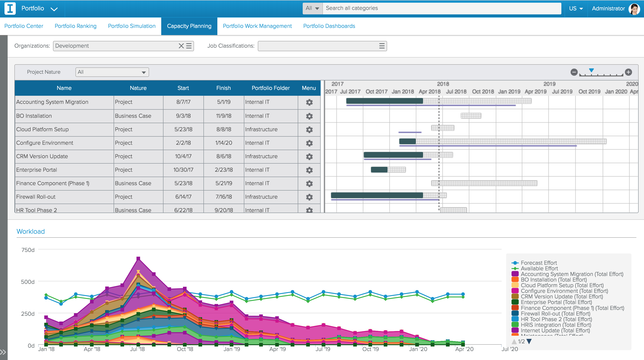Click the zoom-in plus icon on the Gantt timeline
Screen dimensions: 644x360
(x=629, y=72)
